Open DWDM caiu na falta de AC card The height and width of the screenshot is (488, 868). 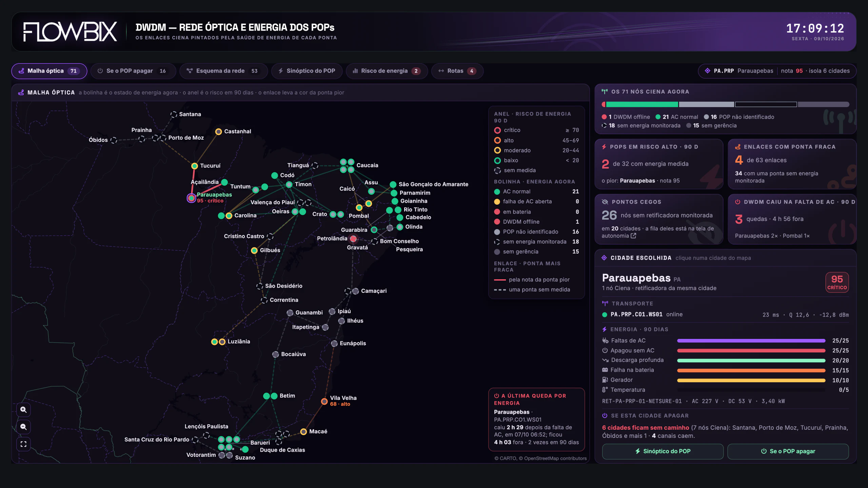click(792, 219)
